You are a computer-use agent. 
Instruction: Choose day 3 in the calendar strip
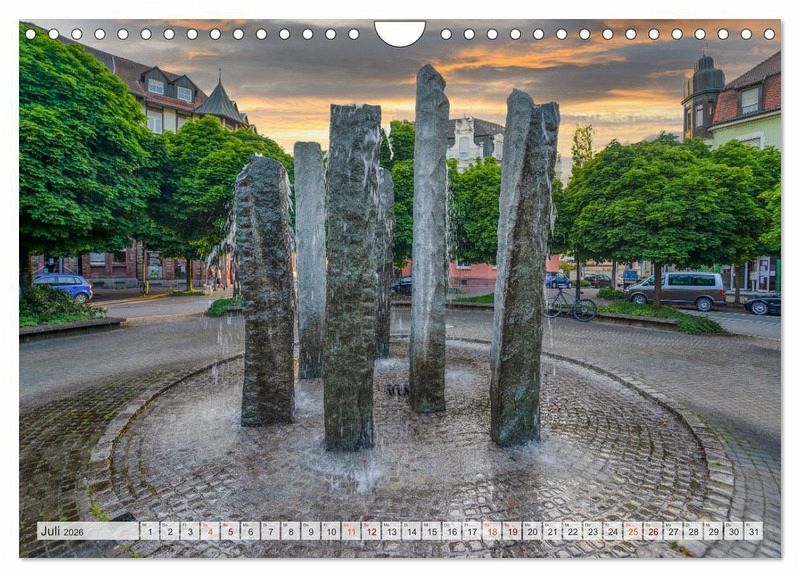click(x=189, y=531)
